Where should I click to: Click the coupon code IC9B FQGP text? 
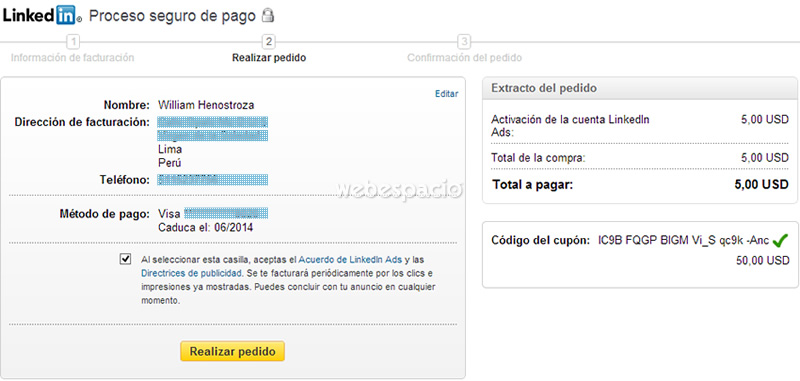tap(684, 240)
